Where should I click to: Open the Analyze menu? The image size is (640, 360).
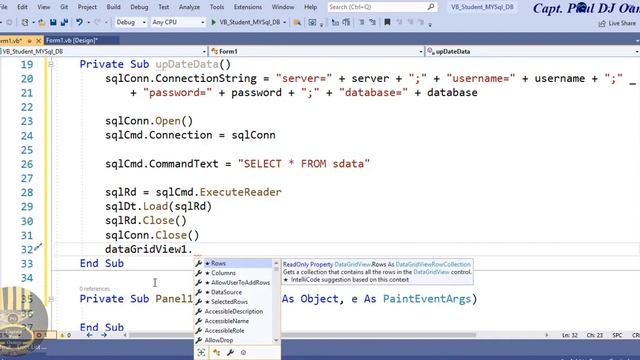[189, 7]
